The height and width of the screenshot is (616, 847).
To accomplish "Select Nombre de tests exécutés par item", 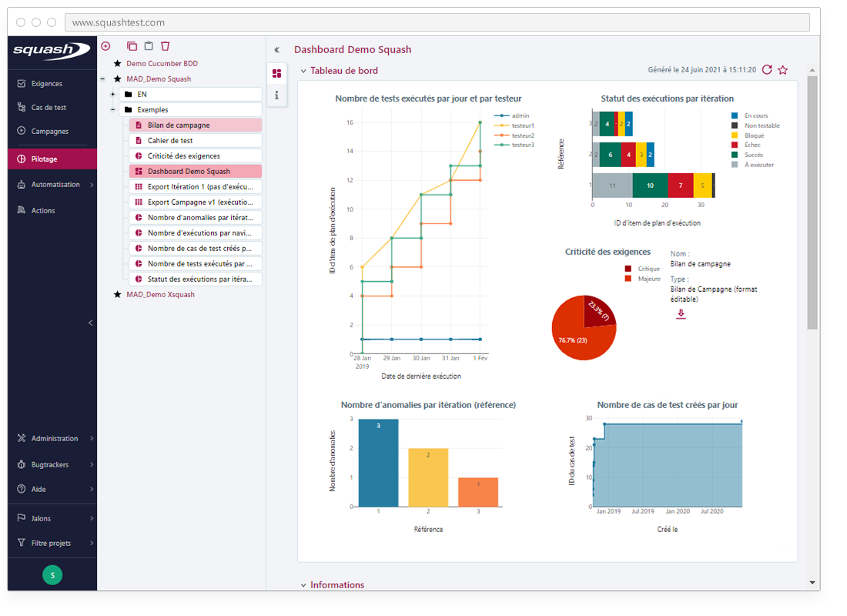I will click(x=196, y=264).
